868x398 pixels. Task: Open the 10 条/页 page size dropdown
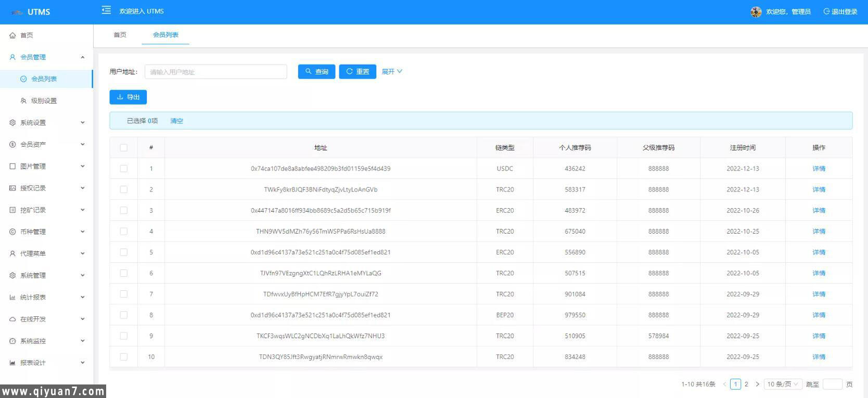point(783,384)
